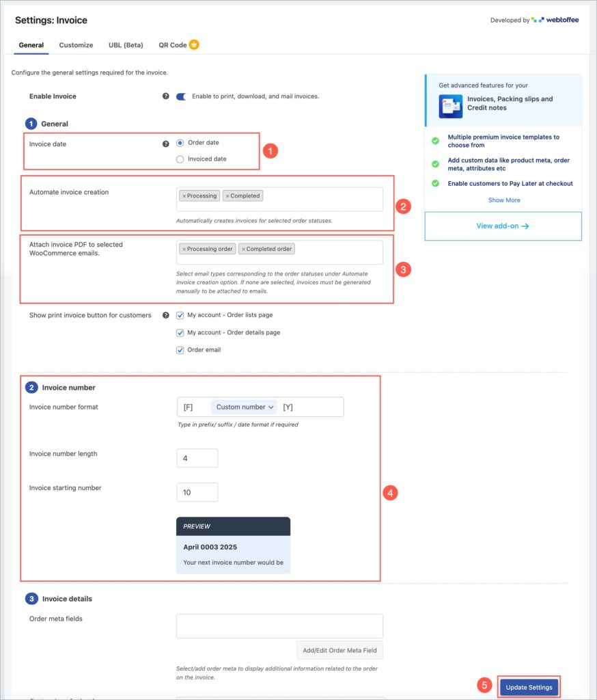Click the View add-on button
This screenshot has width=597, height=700.
pyautogui.click(x=503, y=226)
